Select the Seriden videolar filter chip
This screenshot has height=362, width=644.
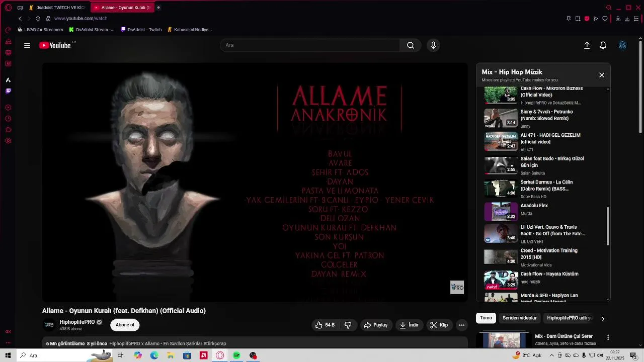[519, 318]
